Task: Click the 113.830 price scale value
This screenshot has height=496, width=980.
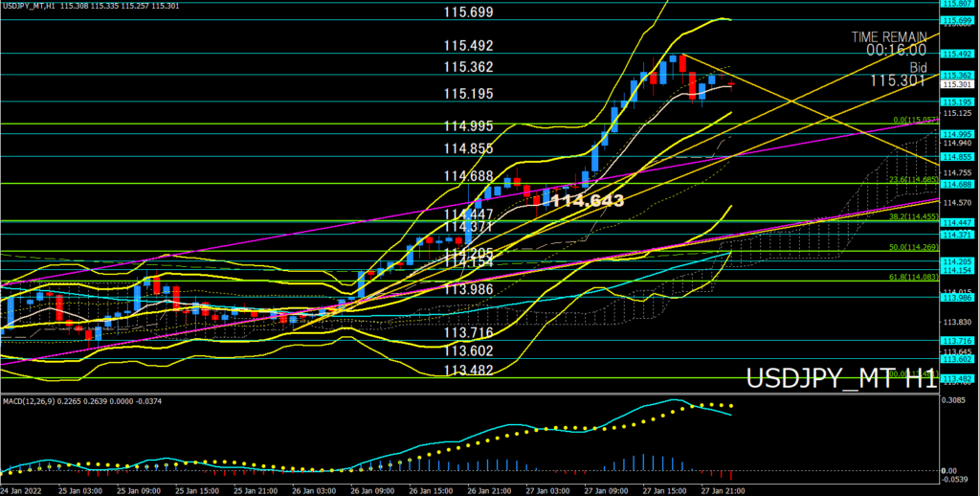Action: (x=957, y=322)
